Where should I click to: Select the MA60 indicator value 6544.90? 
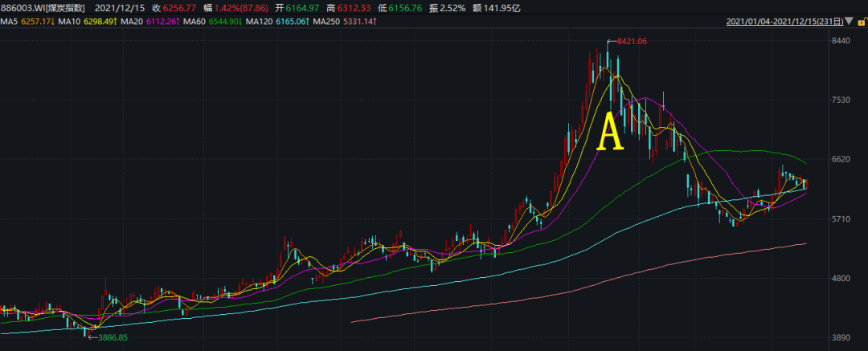pos(225,22)
